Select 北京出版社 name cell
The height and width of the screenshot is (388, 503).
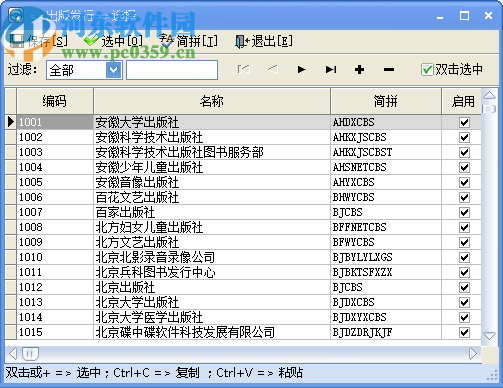click(x=212, y=287)
